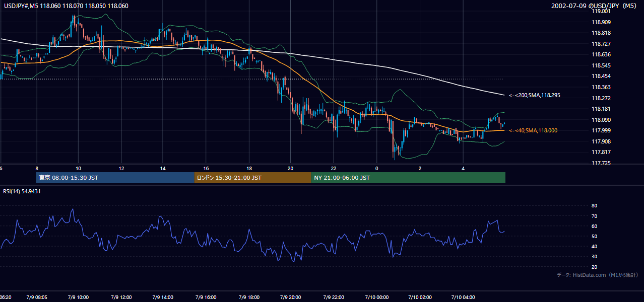Click price axis value 118.272
Viewport: 644px width, 302px height.
pos(601,98)
